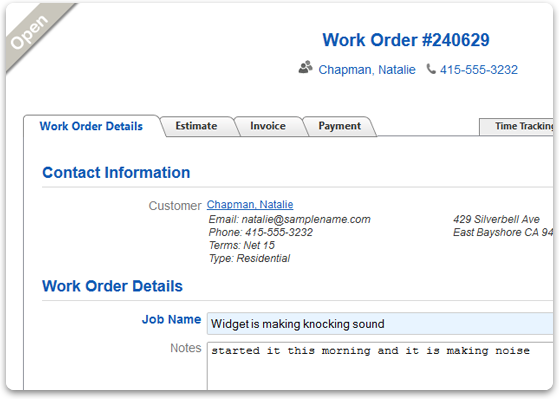Image resolution: width=559 pixels, height=399 pixels.
Task: Open the Payment tab
Action: click(x=339, y=126)
